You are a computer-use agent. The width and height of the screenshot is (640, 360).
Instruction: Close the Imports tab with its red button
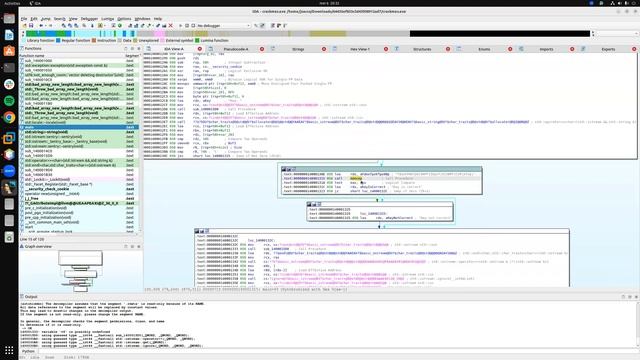pyautogui.click(x=572, y=49)
